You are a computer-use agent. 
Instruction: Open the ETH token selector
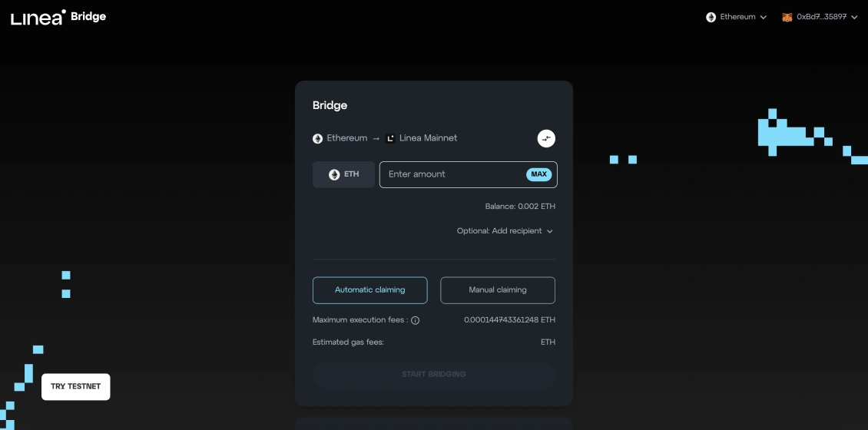[344, 174]
